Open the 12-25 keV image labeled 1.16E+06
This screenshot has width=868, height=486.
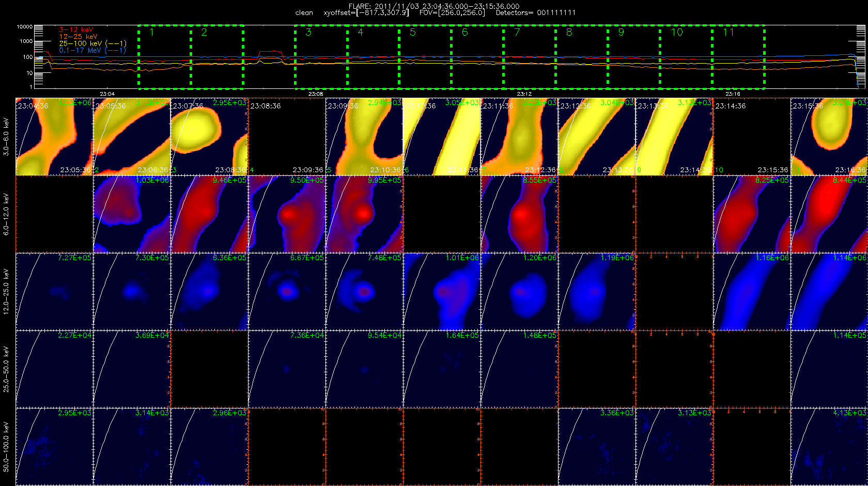(752, 292)
